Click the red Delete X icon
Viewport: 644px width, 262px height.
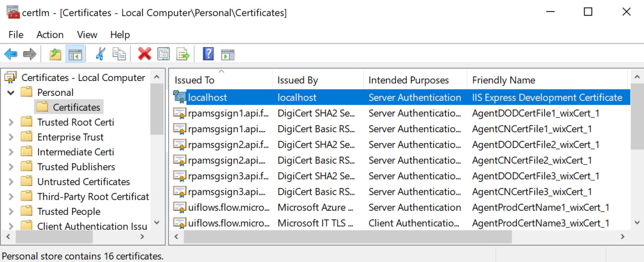point(144,54)
